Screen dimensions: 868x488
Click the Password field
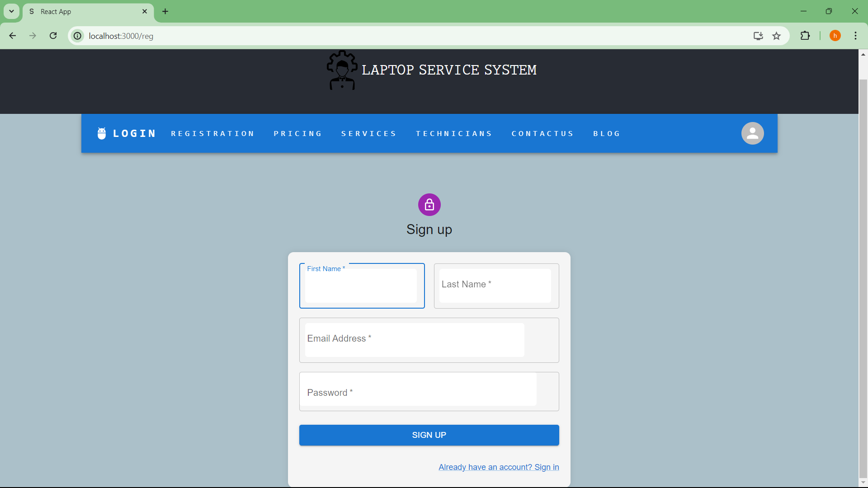pyautogui.click(x=429, y=392)
